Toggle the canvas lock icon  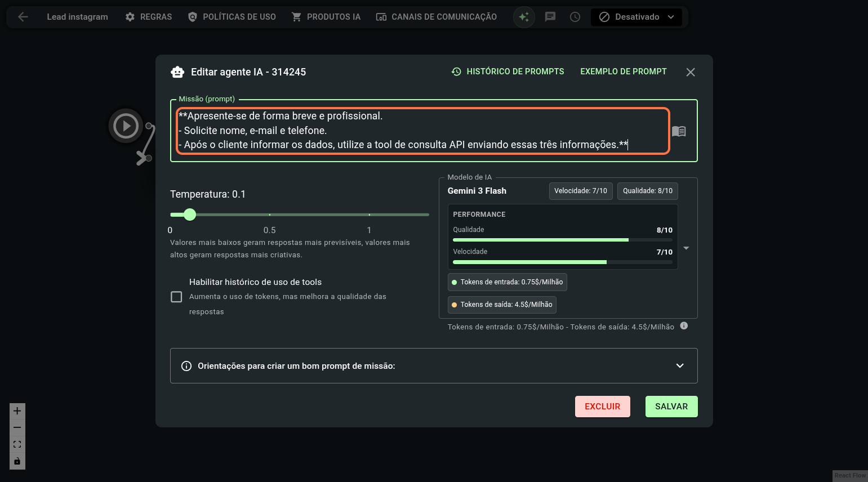tap(17, 461)
